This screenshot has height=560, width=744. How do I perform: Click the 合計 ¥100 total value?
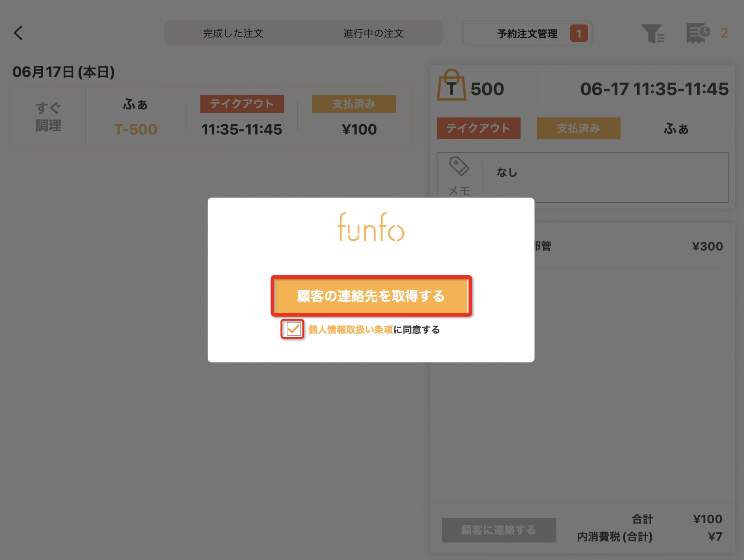click(x=707, y=519)
